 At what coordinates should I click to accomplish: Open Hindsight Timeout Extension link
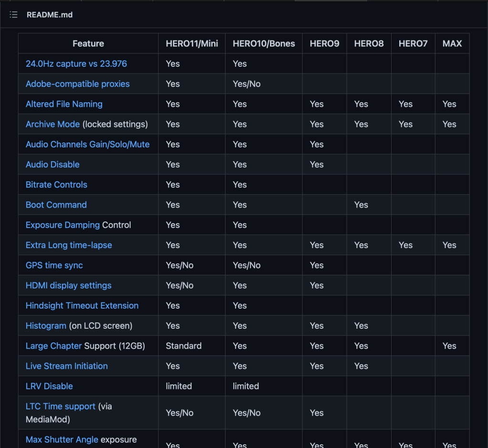click(x=82, y=305)
